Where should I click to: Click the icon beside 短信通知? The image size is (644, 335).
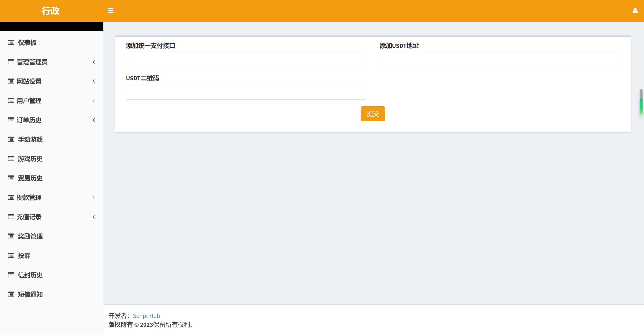click(x=11, y=294)
